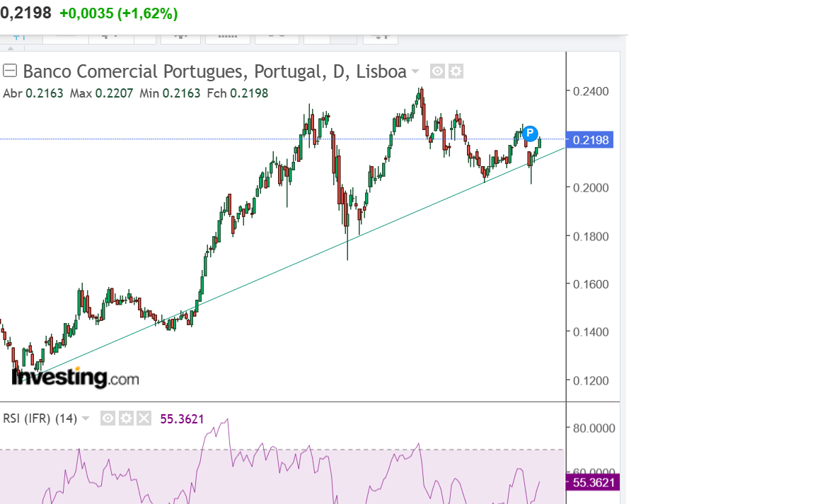Toggle main price series visibility eye
The height and width of the screenshot is (504, 815).
tap(438, 71)
